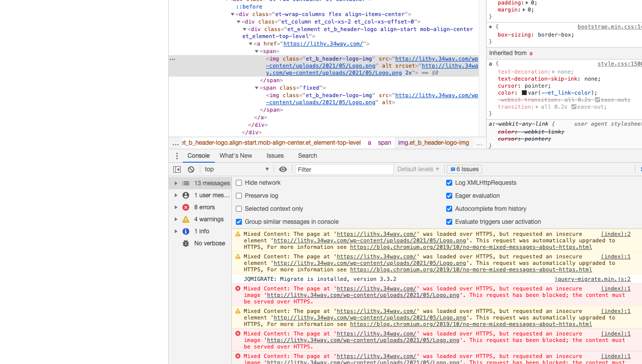Click the yellow warning icon beside 4 warnings

[x=186, y=219]
